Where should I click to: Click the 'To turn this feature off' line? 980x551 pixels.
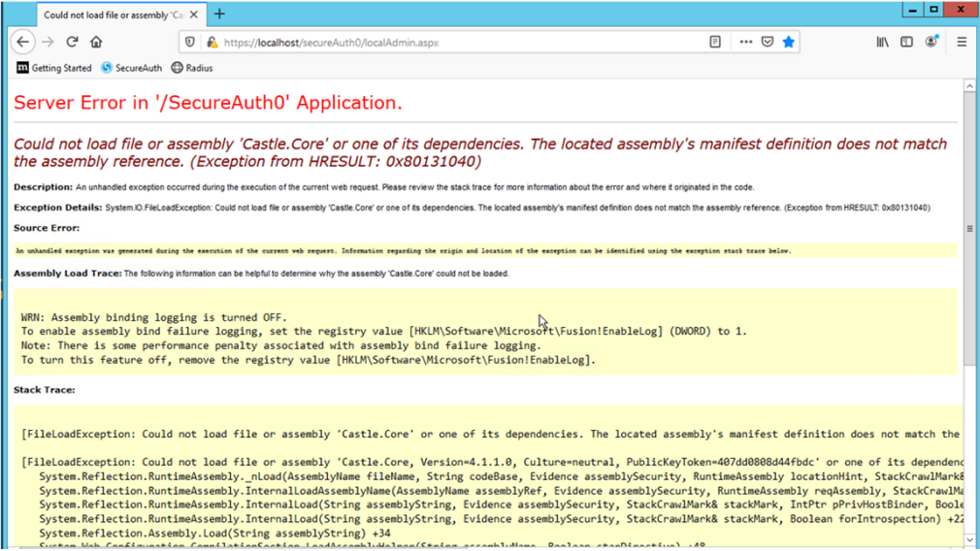tap(309, 360)
